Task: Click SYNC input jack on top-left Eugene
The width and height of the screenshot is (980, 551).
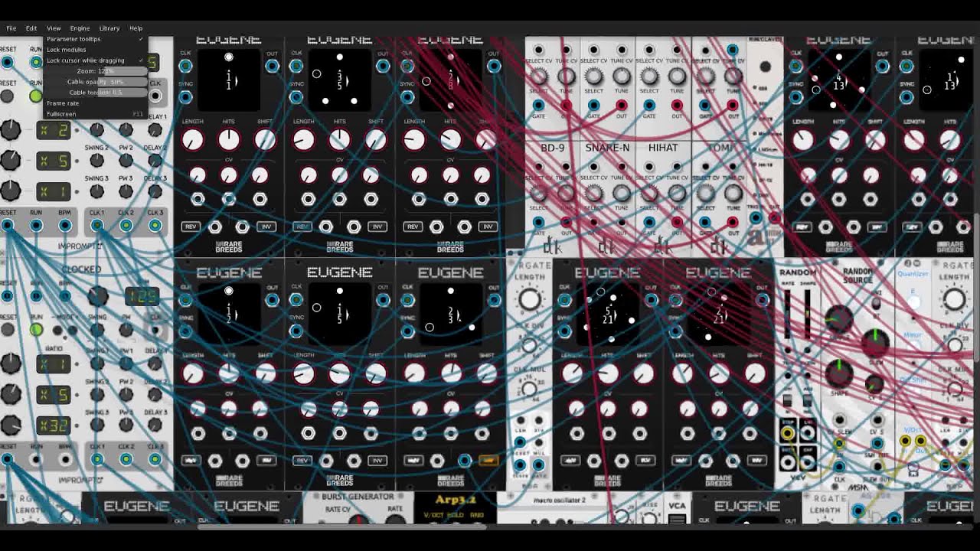Action: [x=185, y=97]
